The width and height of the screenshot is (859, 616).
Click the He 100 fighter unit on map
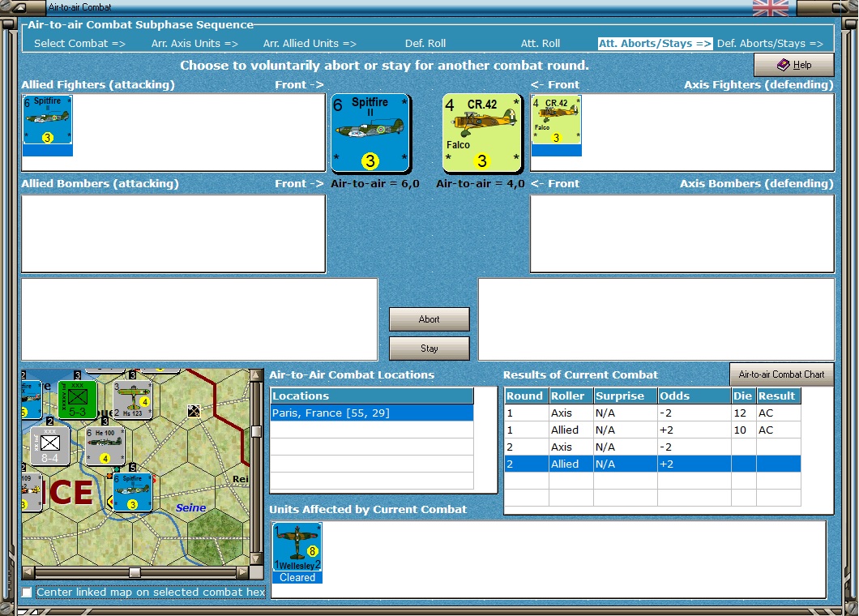pos(105,446)
